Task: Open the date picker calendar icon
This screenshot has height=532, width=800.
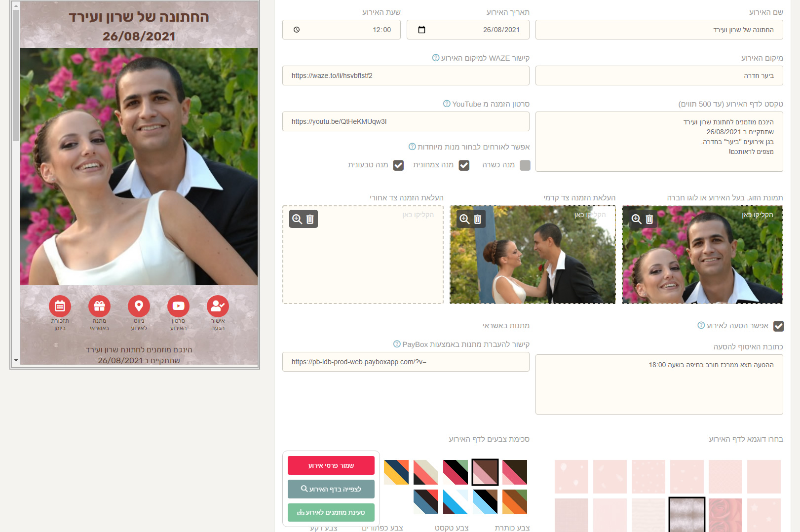Action: pos(421,30)
